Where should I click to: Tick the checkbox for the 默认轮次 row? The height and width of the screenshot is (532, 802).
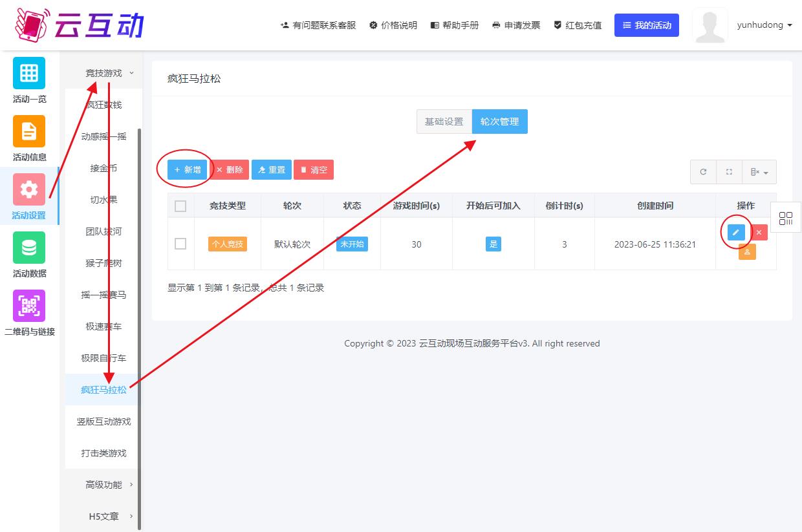(x=180, y=244)
